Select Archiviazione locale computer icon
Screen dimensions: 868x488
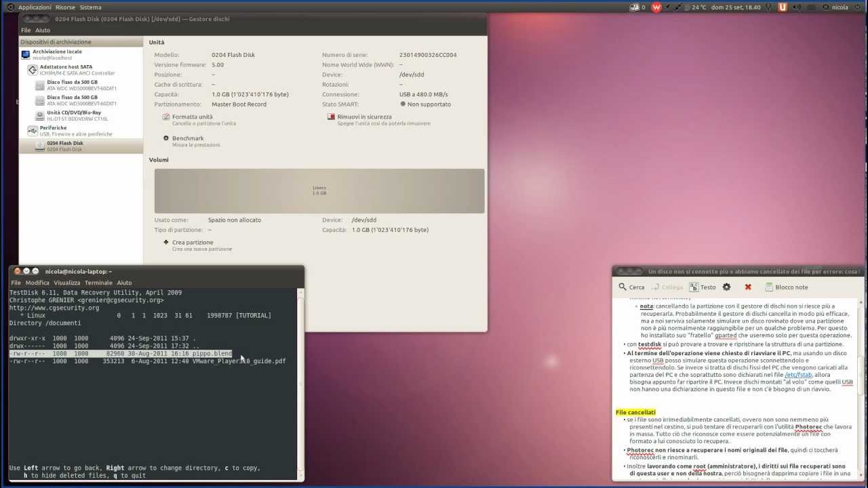[26, 54]
